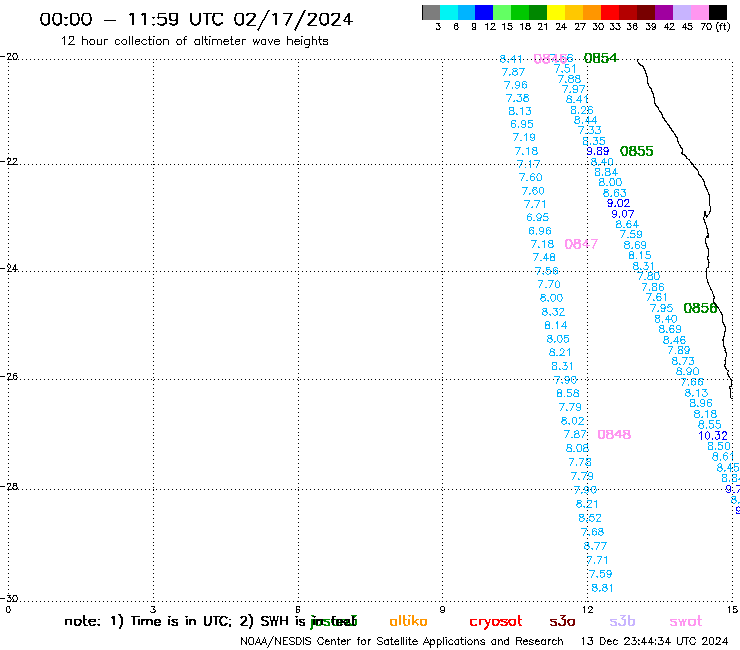
Task: Click the NOAA/NESDIS credit line
Action: point(402,642)
